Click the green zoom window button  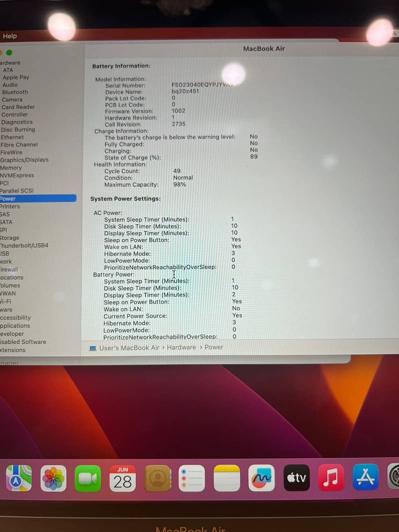click(x=9, y=52)
